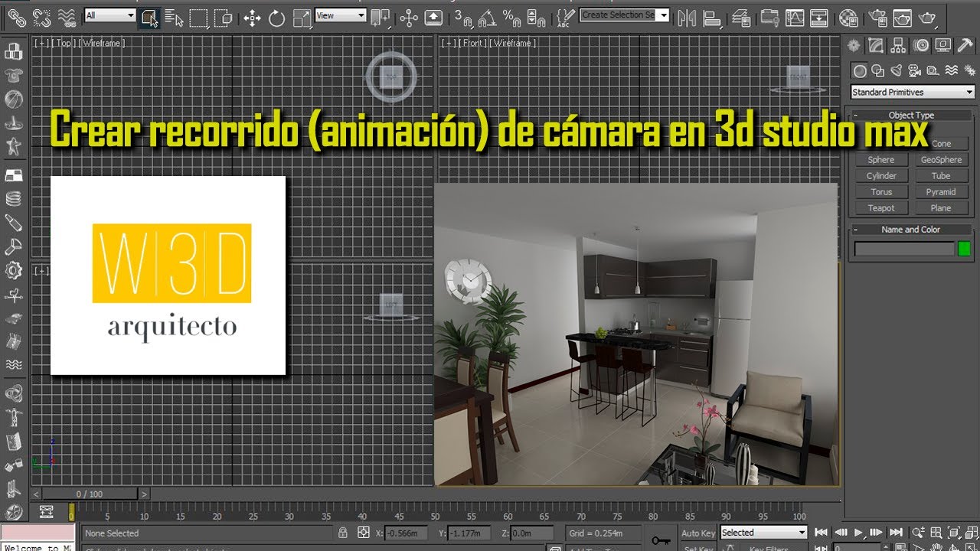Choose the Bind to Space Warp tool
The image size is (980, 551).
tap(67, 17)
